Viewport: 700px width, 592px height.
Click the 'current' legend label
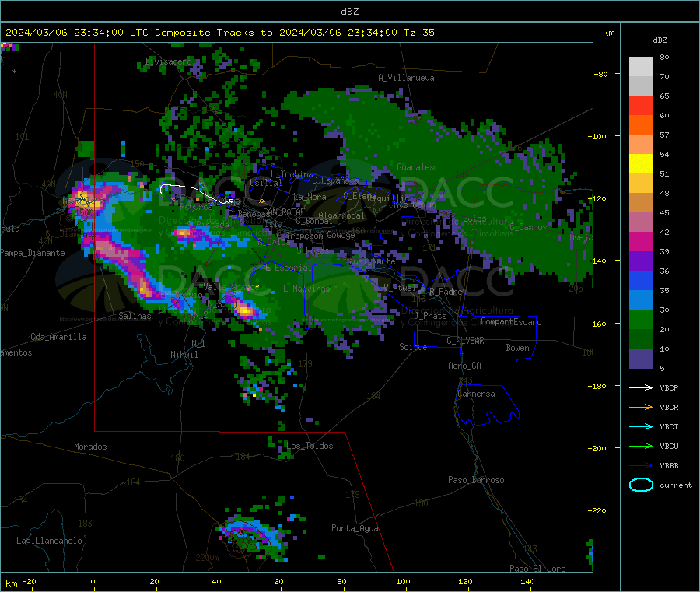click(x=676, y=485)
